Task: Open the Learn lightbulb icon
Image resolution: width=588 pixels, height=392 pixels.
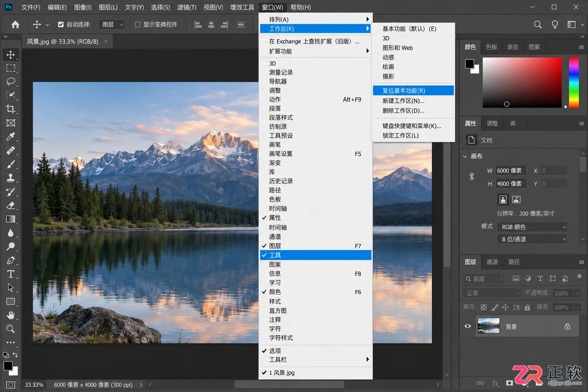Action: pos(555,24)
